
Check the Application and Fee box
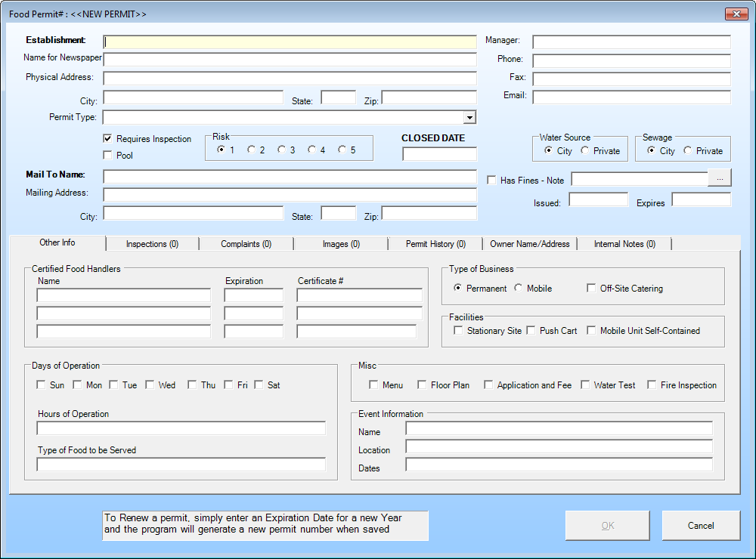[488, 385]
